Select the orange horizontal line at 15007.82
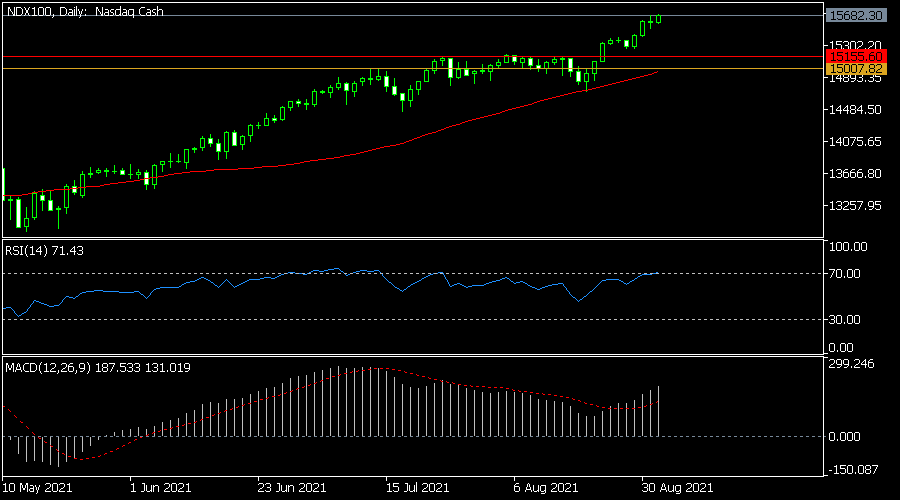This screenshot has height=500, width=900. tap(413, 69)
